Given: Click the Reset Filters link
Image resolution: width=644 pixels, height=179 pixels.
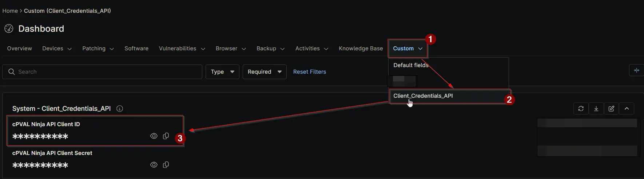Looking at the screenshot, I should tap(310, 72).
